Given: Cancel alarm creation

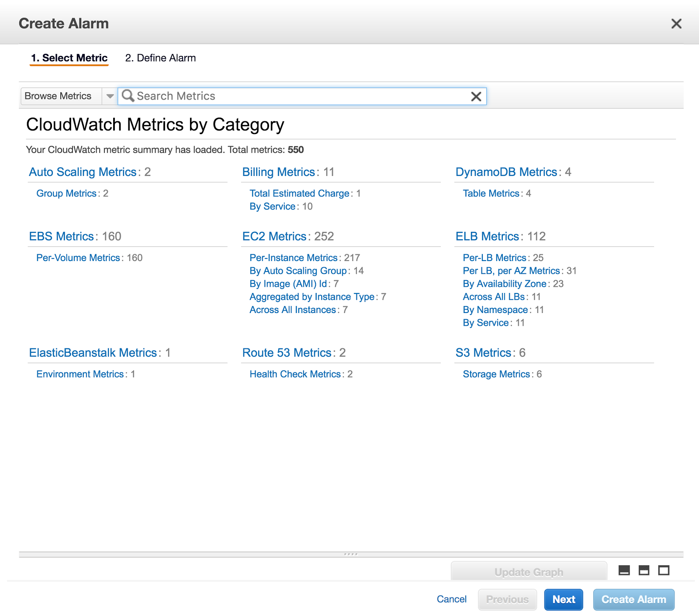Looking at the screenshot, I should (x=452, y=599).
